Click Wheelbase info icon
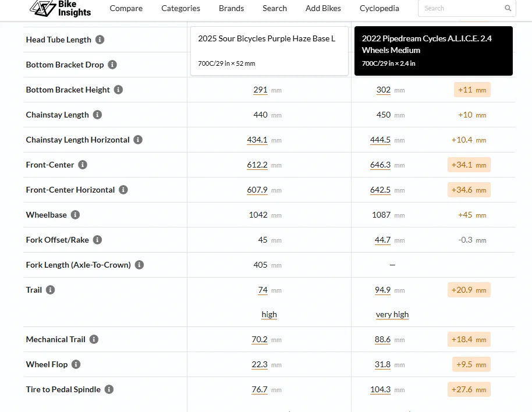Image resolution: width=532 pixels, height=412 pixels. [x=75, y=215]
